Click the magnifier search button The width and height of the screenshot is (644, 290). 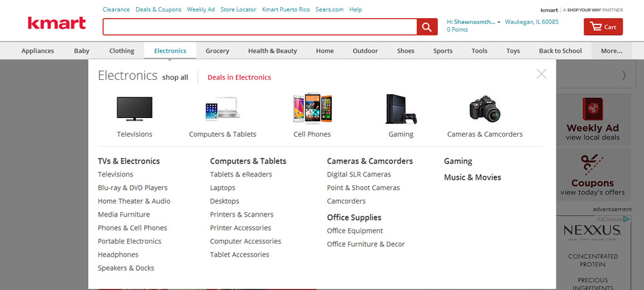[x=427, y=27]
